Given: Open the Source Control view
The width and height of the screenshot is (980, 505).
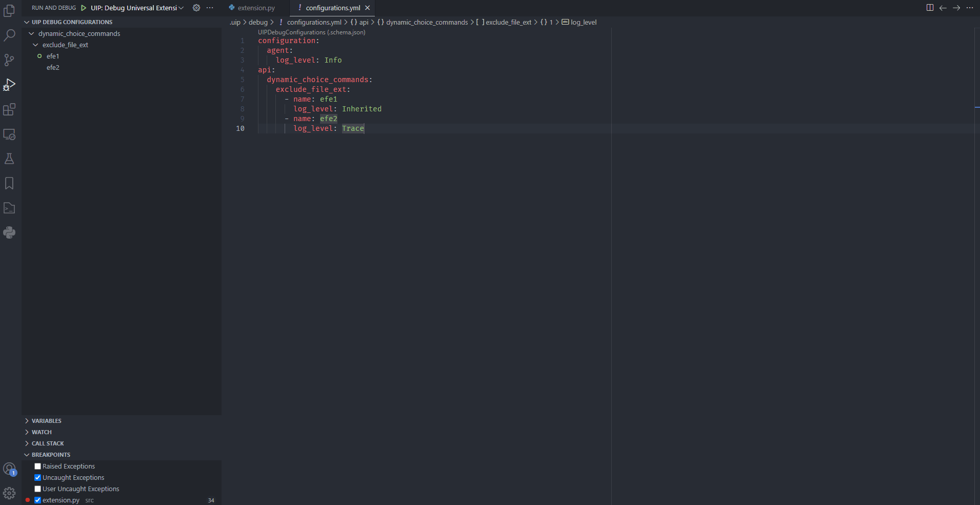Looking at the screenshot, I should tap(9, 60).
